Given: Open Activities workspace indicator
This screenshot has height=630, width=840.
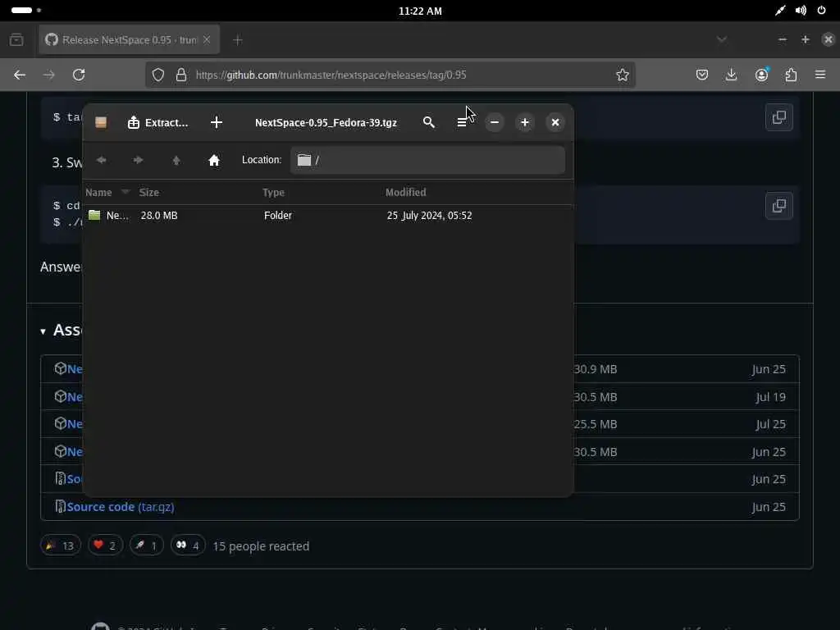Looking at the screenshot, I should click(x=25, y=10).
